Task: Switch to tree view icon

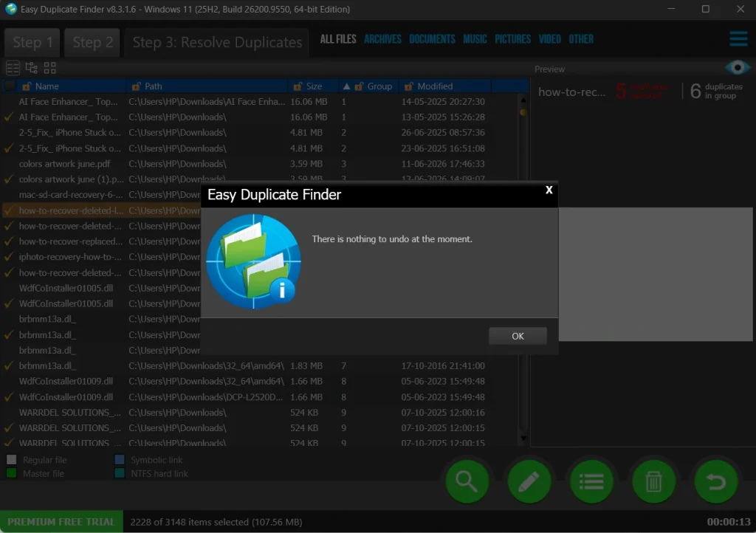Action: pos(31,68)
